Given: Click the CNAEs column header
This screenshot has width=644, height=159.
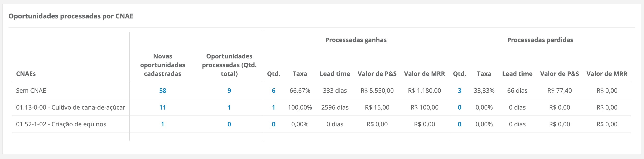Looking at the screenshot, I should click(26, 74).
